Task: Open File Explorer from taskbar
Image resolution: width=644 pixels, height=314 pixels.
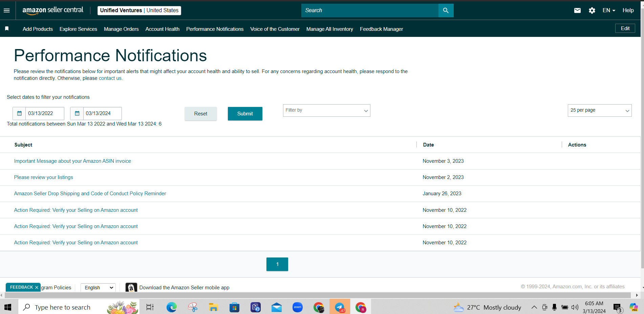Action: coord(213,307)
